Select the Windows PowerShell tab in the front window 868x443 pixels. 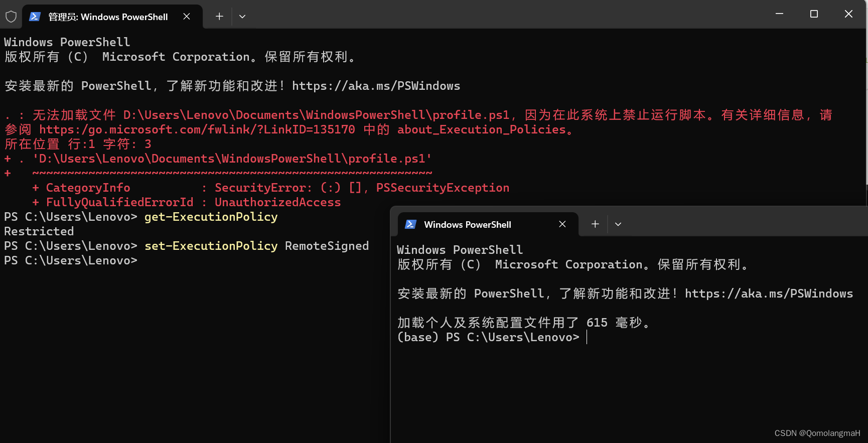488,224
